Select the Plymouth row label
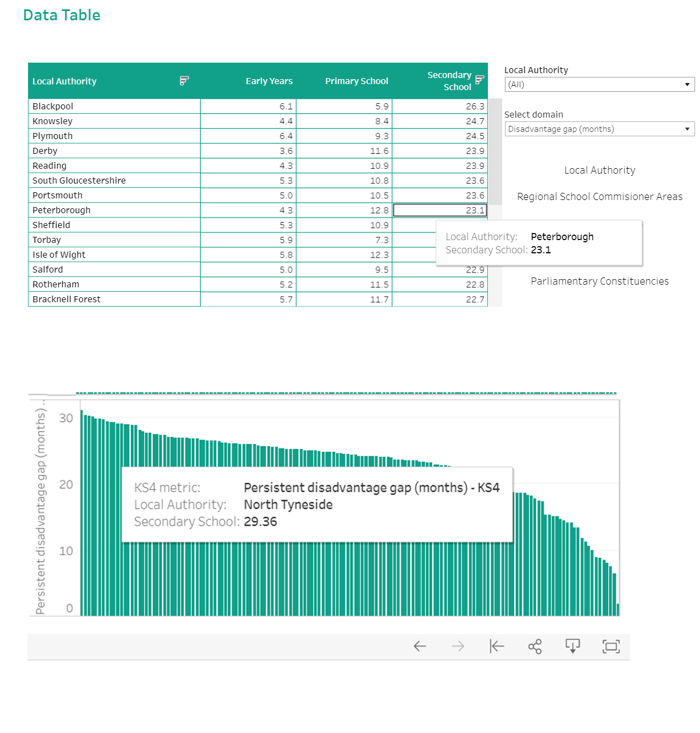The image size is (700, 733). 52,136
